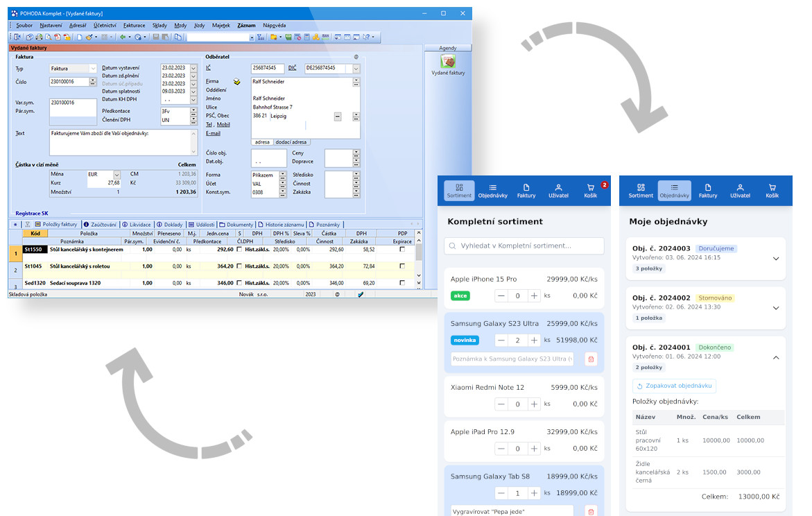This screenshot has height=516, width=812.
Task: Open the Měna EUR currency dropdown
Action: [x=116, y=174]
